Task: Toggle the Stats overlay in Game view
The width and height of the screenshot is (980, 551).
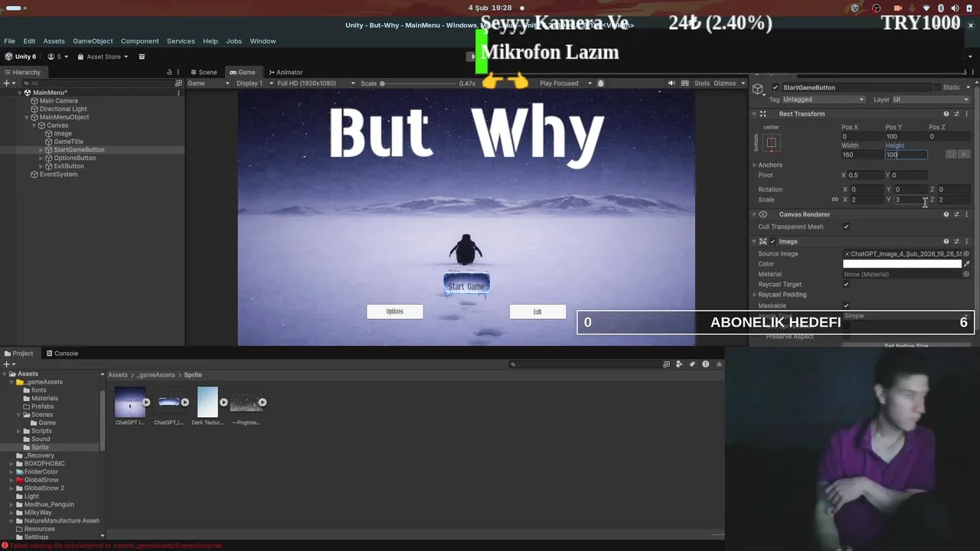Action: point(701,83)
